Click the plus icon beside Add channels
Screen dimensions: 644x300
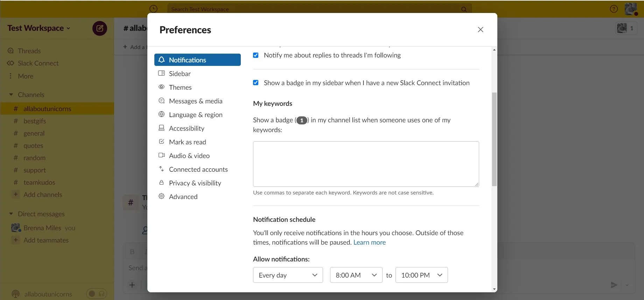coord(15,194)
